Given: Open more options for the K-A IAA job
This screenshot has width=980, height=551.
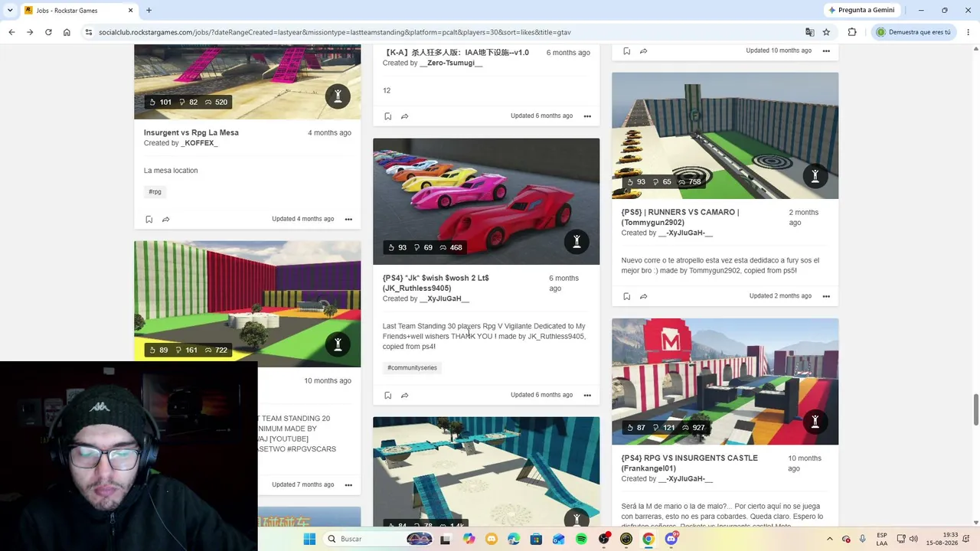Looking at the screenshot, I should [x=587, y=116].
